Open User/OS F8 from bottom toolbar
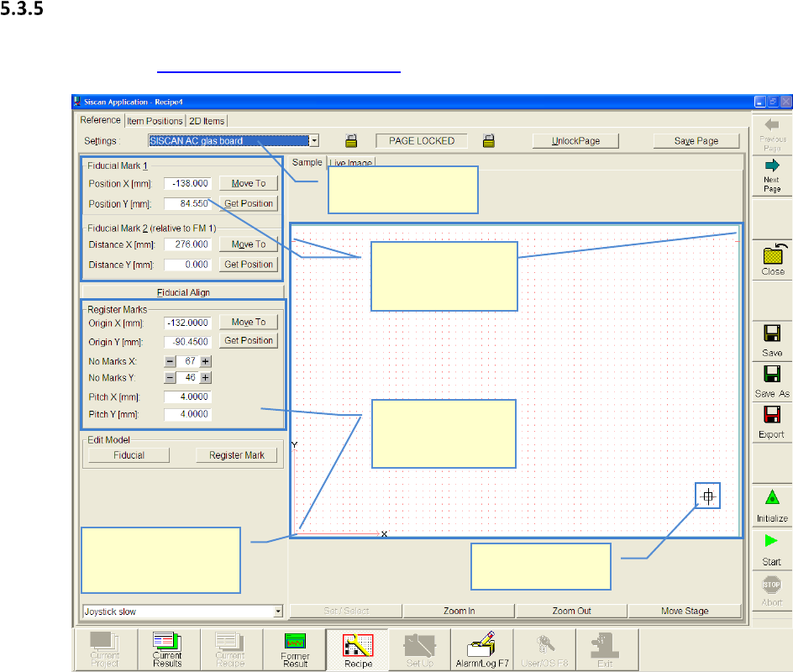The image size is (793, 672). click(x=544, y=650)
